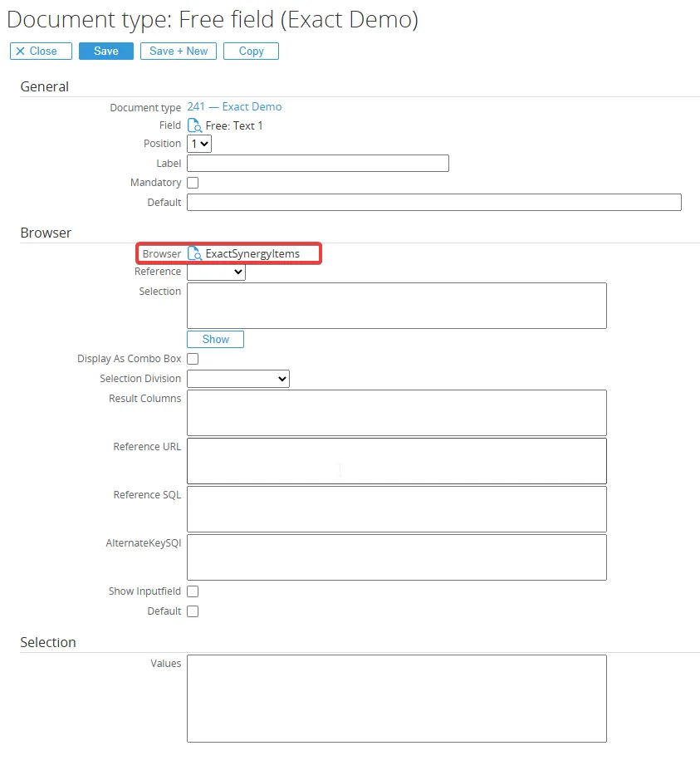Screen dimensions: 700x780
Task: Check the Default checkbox under Browser section
Action: coord(193,611)
